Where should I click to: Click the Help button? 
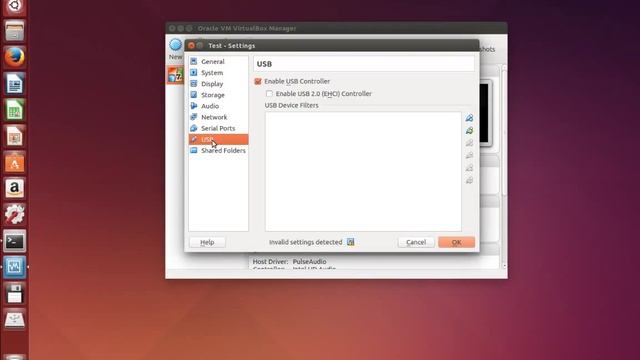pos(207,242)
